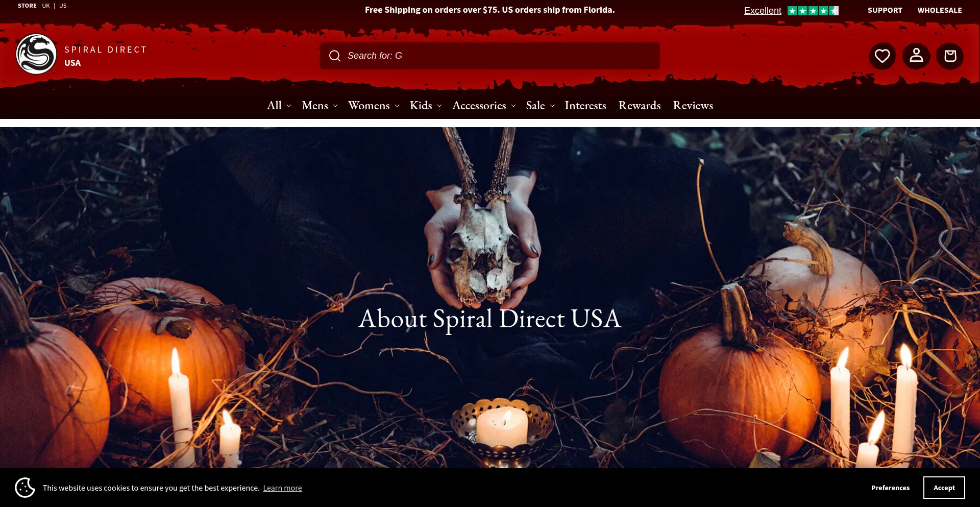The width and height of the screenshot is (980, 507).
Task: Switch to the UK store
Action: (x=46, y=6)
